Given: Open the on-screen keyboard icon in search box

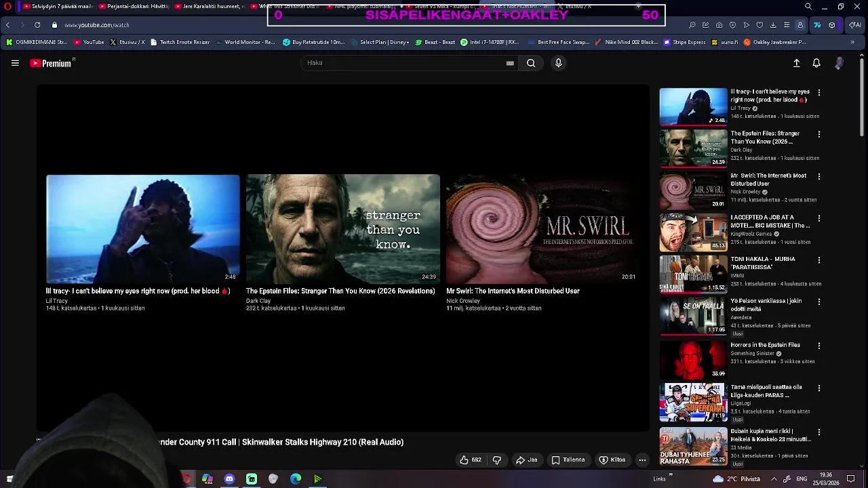Looking at the screenshot, I should click(510, 63).
